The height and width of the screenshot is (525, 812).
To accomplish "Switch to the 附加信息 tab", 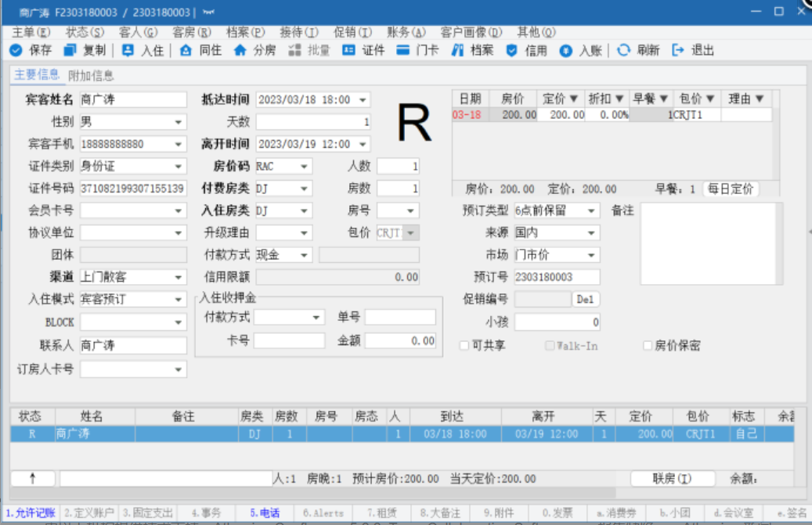I will click(x=91, y=76).
